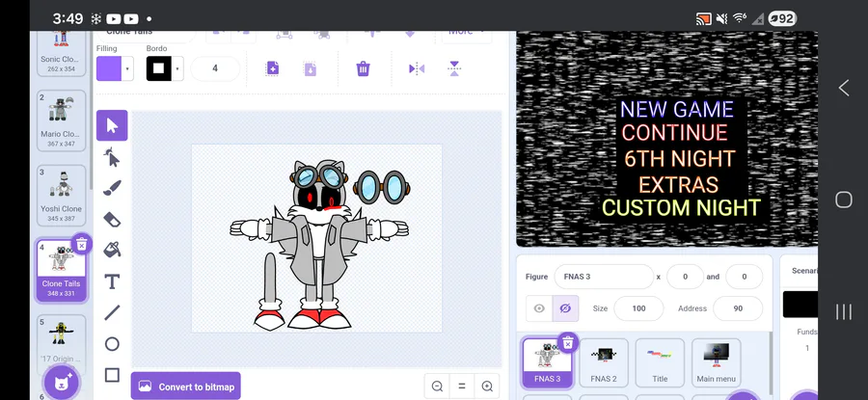Hide the sprite with crossed-eye icon
Screen dimensions: 868x400
(565, 308)
